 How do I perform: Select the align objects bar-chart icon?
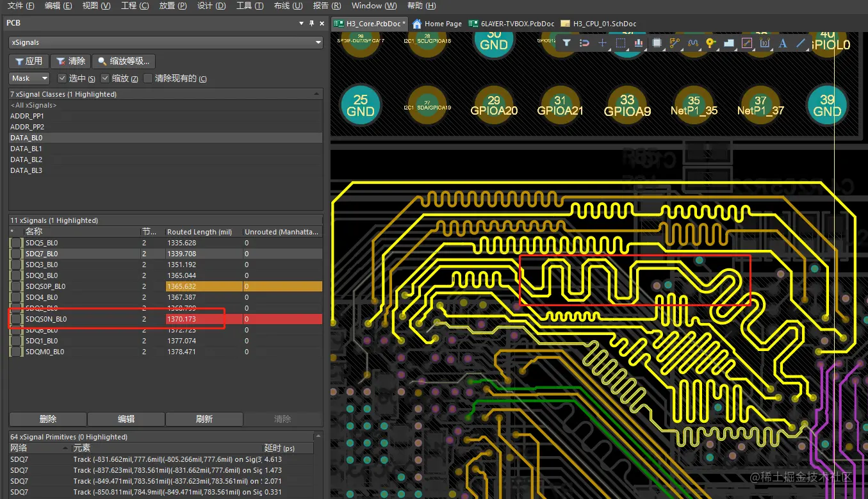coord(639,43)
